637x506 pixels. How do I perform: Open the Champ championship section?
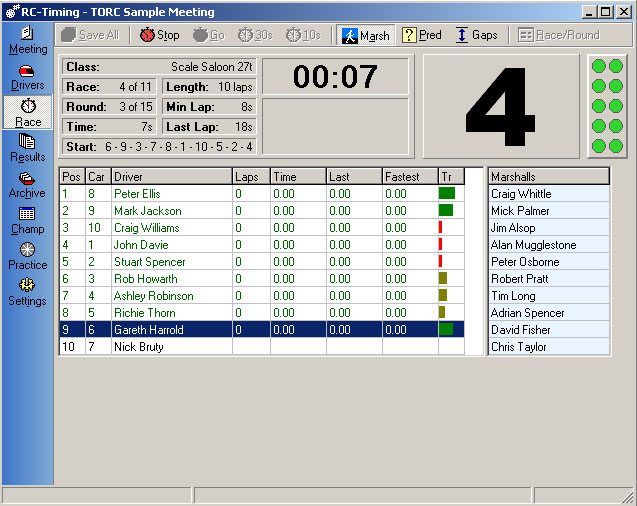(28, 220)
